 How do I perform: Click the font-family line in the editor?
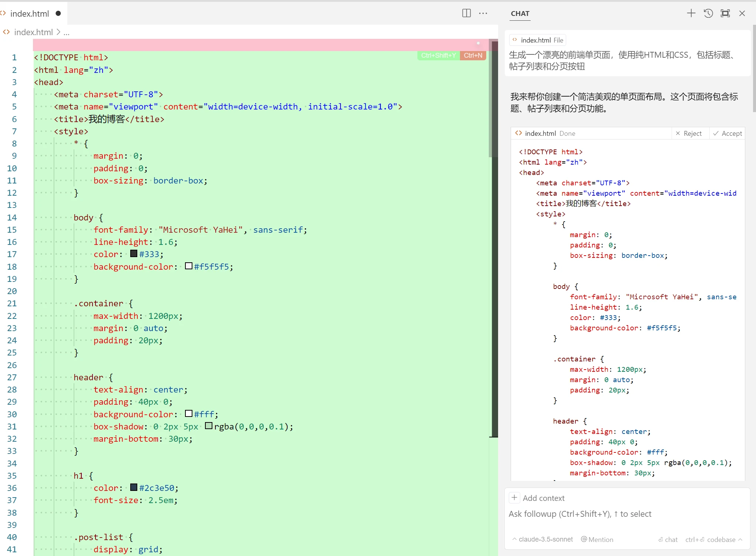click(x=200, y=230)
